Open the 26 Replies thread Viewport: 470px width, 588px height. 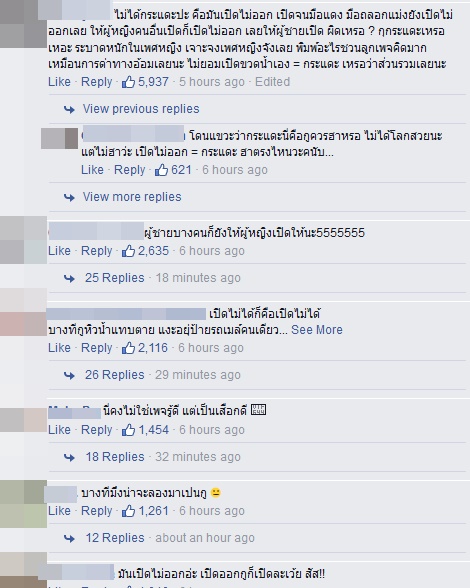[114, 375]
